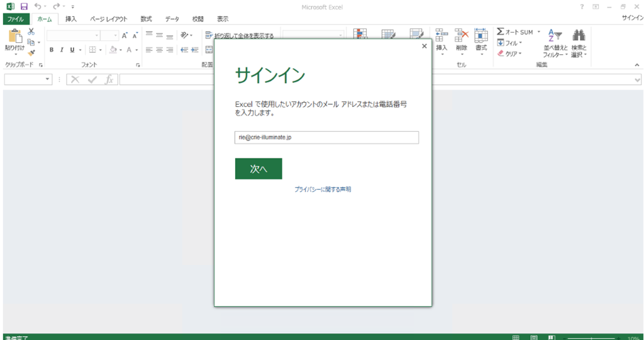Switch to the Review (校閲) tab
This screenshot has height=340, width=644.
click(x=198, y=19)
